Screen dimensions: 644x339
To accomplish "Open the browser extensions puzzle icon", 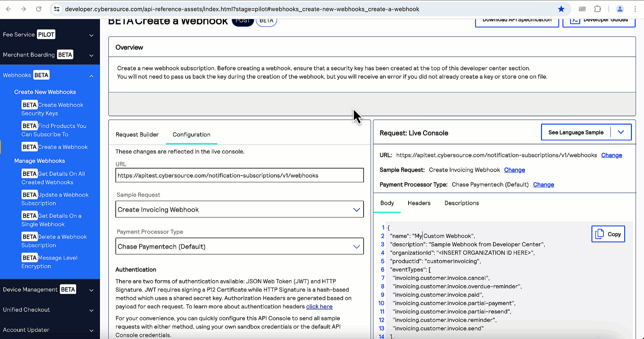I will tap(597, 9).
